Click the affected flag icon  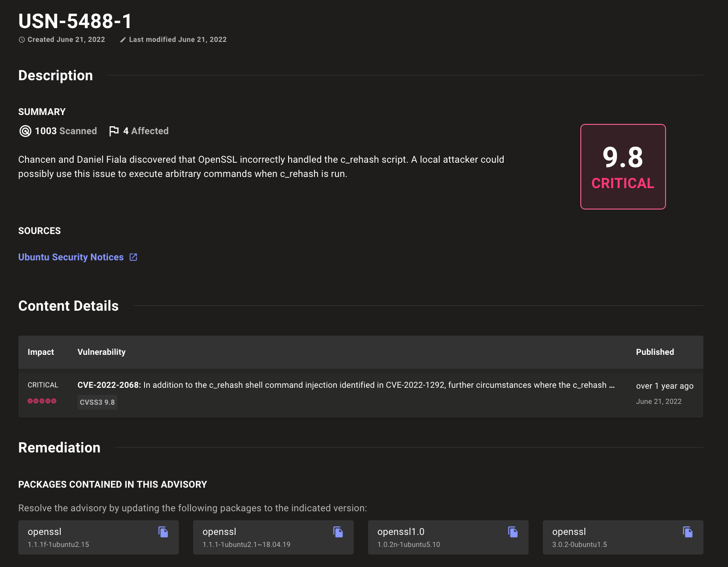[114, 131]
